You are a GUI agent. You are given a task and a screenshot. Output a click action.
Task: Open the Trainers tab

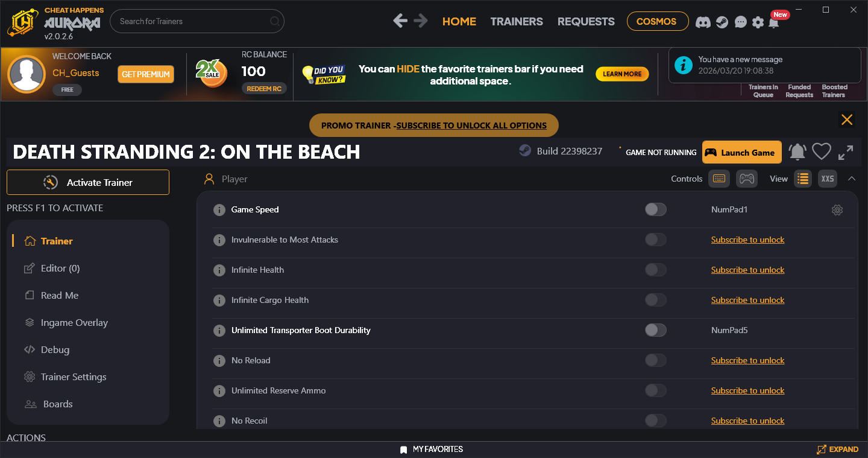[x=517, y=21]
